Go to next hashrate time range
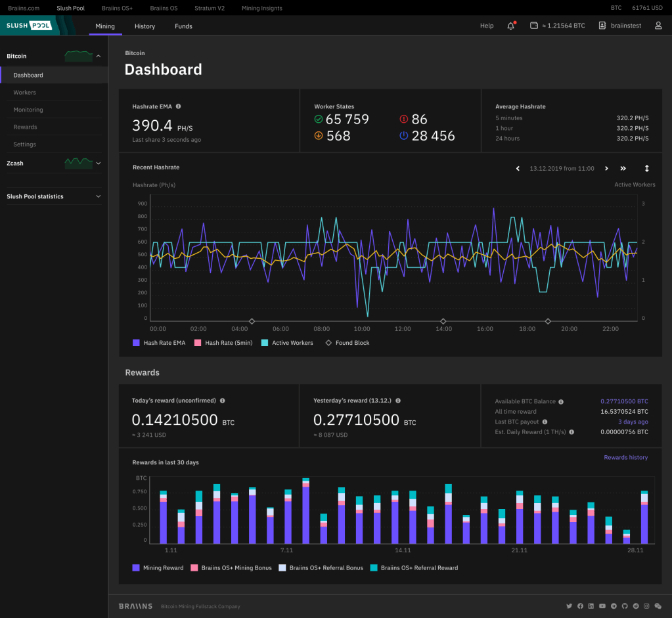The height and width of the screenshot is (618, 672). pos(606,168)
